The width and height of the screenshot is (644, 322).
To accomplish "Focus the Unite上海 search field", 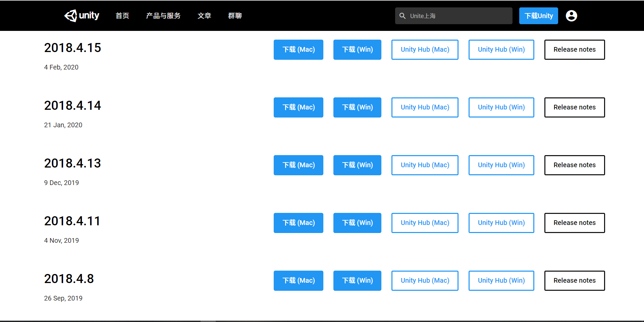I will pos(453,16).
